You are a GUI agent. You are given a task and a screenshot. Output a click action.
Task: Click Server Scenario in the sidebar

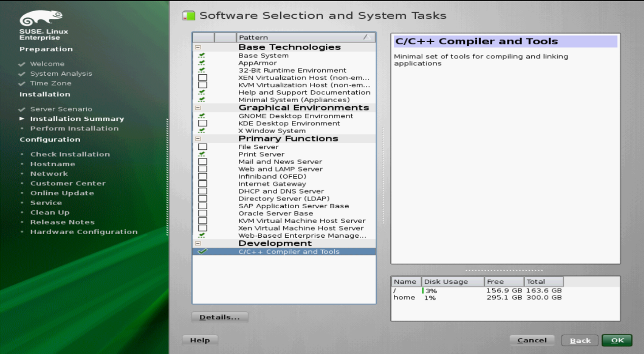(x=61, y=109)
